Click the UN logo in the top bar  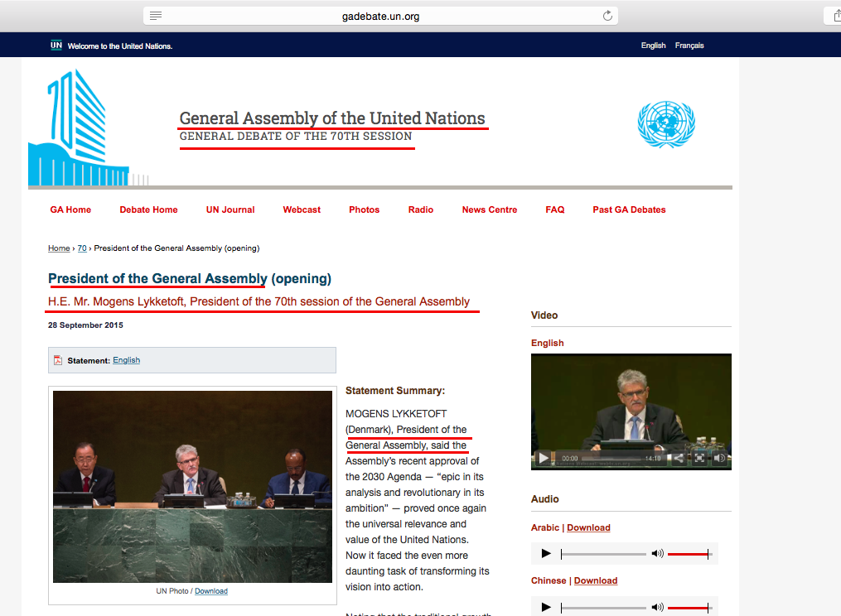pos(56,45)
